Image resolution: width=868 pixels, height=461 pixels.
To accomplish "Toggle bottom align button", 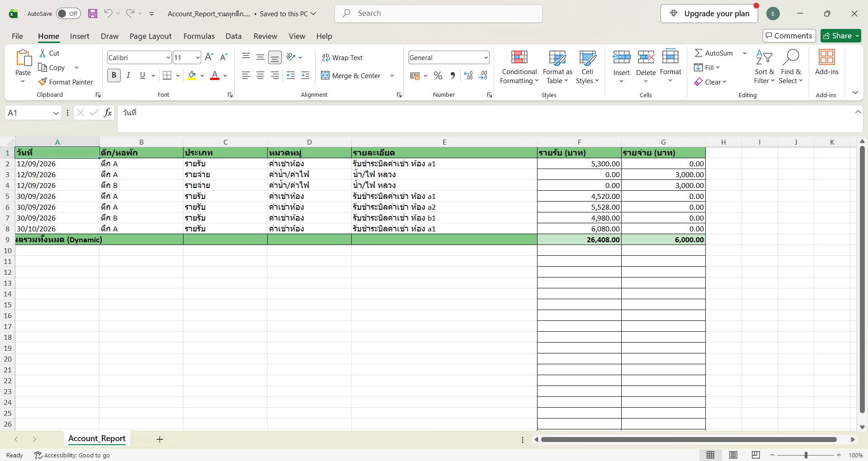I will [x=275, y=57].
